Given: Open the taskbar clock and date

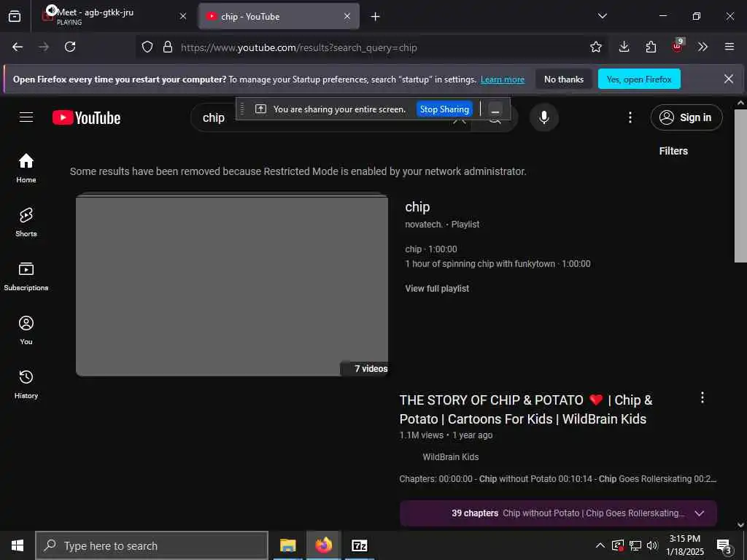Looking at the screenshot, I should [684, 545].
